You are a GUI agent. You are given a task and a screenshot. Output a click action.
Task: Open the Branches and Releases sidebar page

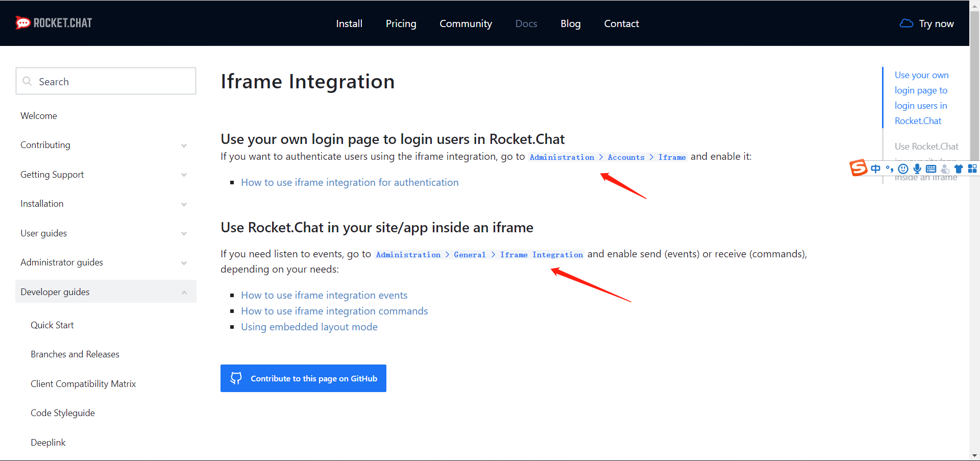75,354
